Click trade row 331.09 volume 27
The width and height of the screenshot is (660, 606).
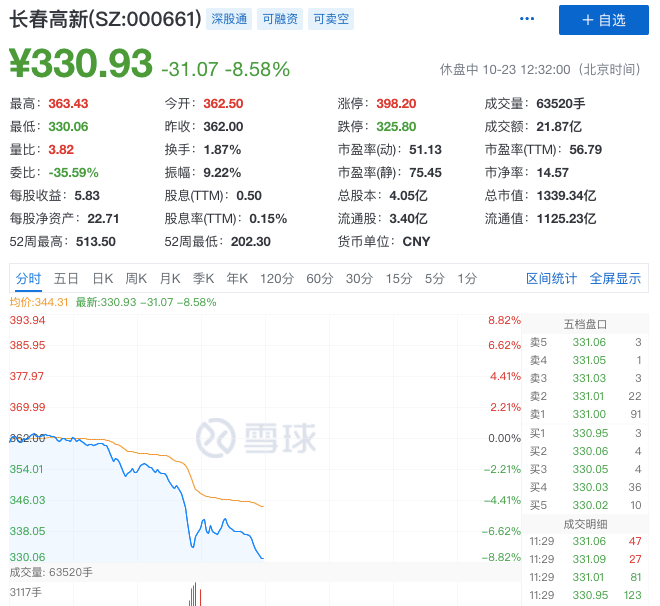[x=585, y=559]
